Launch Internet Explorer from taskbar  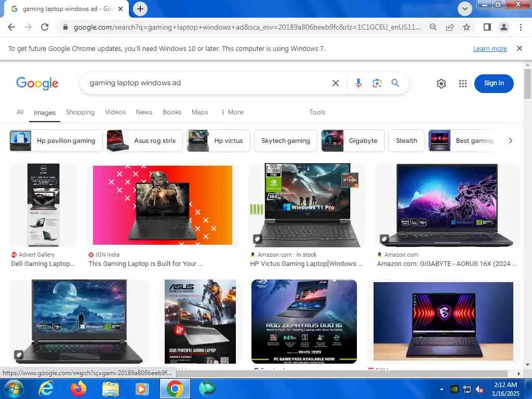click(x=46, y=389)
